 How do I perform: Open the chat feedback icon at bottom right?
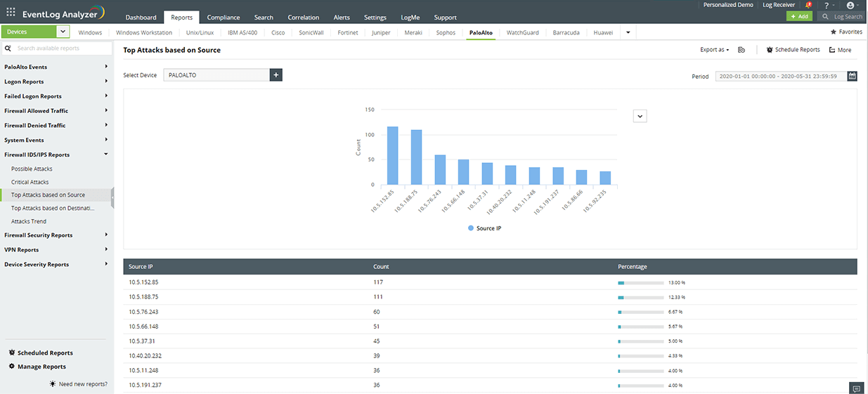click(856, 388)
